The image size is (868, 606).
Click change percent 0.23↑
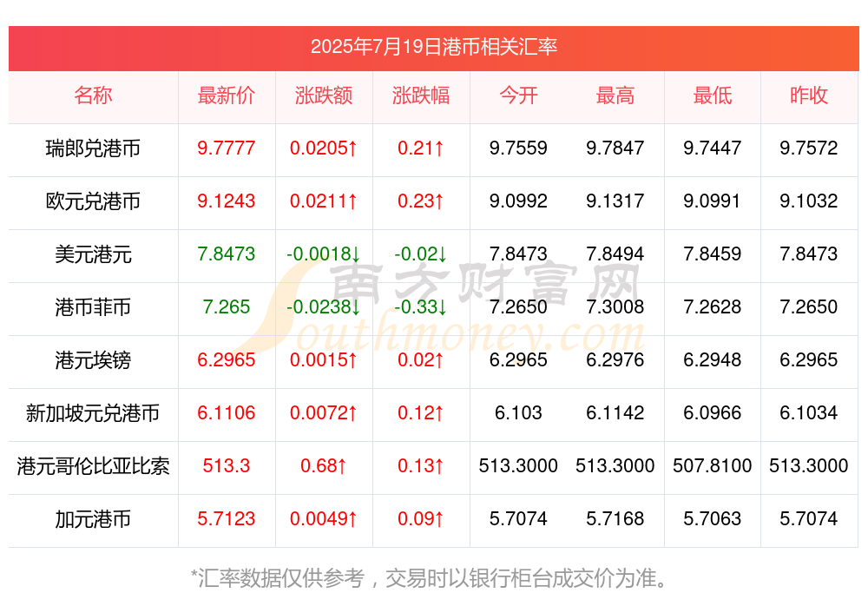[x=421, y=201]
